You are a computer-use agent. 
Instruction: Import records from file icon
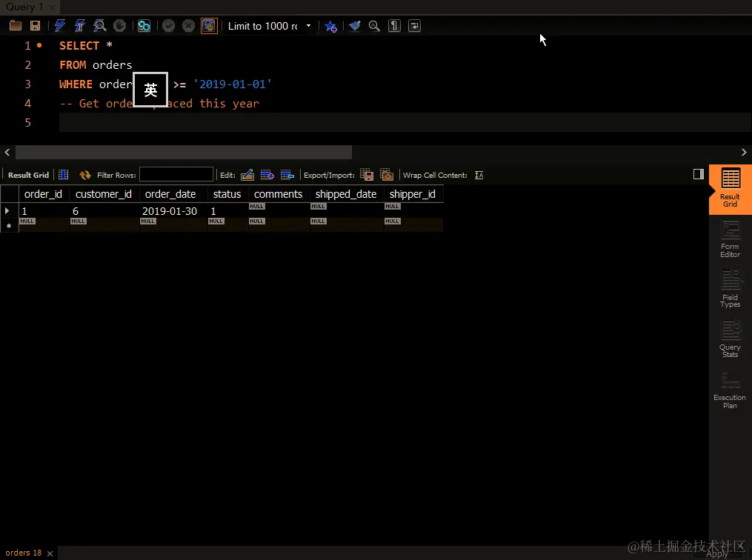click(x=387, y=175)
